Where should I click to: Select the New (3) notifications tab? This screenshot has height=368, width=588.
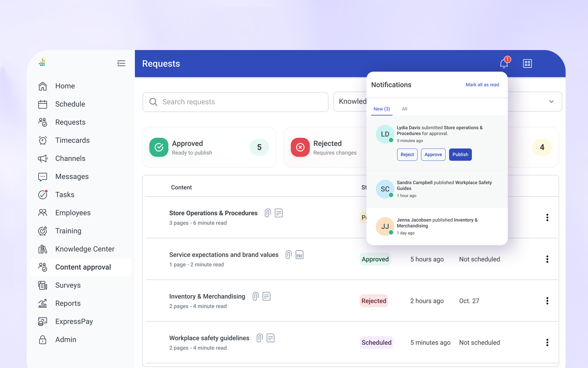click(382, 109)
